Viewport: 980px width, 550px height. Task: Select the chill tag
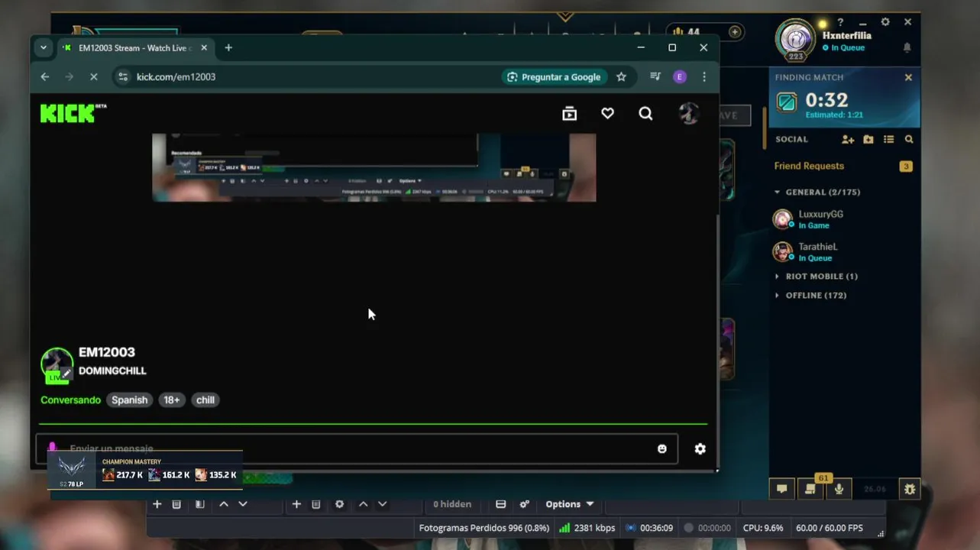[x=205, y=400]
